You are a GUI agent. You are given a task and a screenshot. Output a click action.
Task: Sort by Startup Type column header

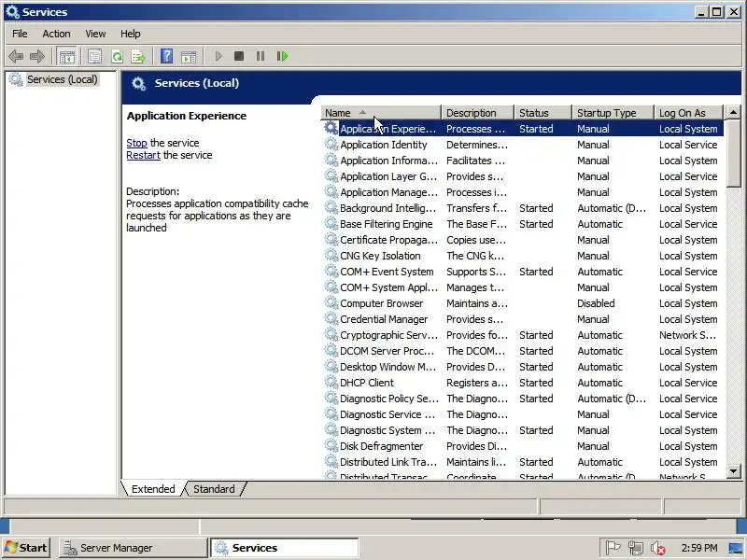point(613,113)
